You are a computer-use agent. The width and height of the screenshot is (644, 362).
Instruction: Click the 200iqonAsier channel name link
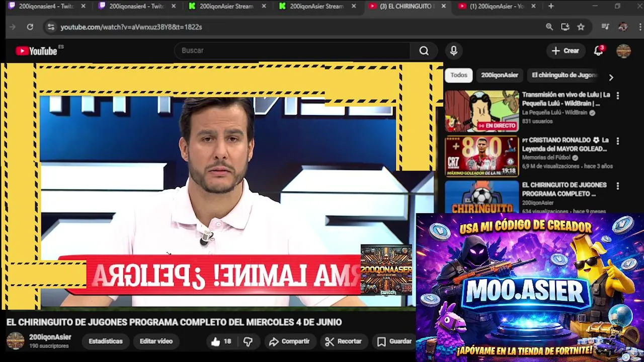point(50,337)
